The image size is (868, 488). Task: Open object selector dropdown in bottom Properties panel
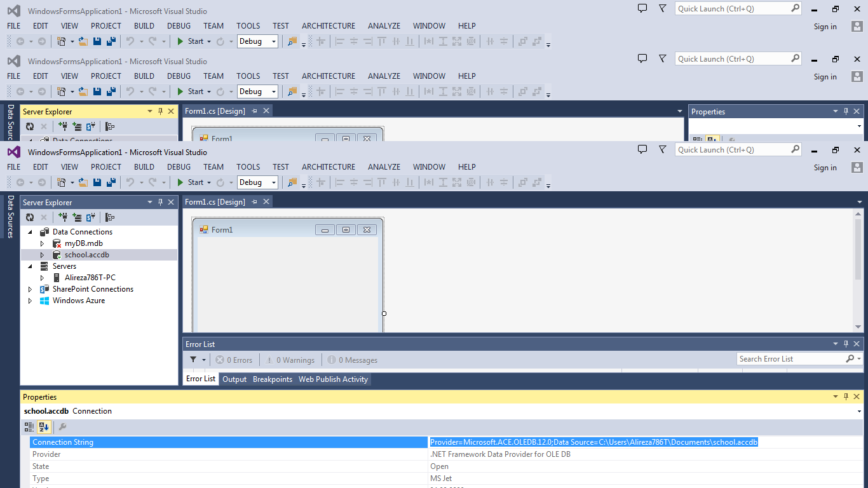point(859,411)
